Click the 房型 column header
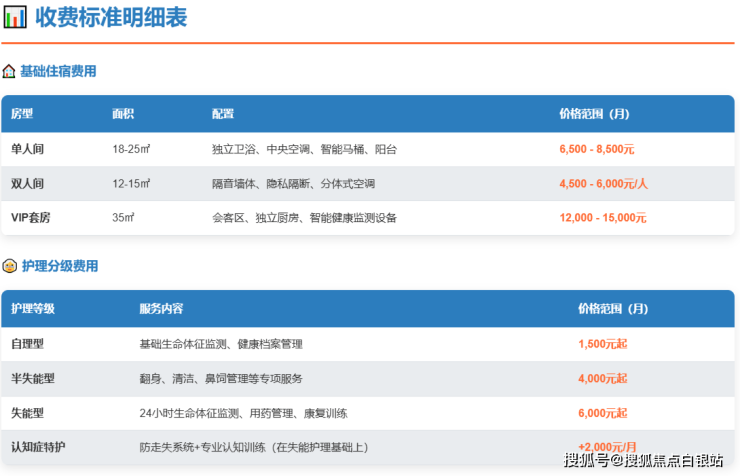Image resolution: width=740 pixels, height=476 pixels. 22,114
